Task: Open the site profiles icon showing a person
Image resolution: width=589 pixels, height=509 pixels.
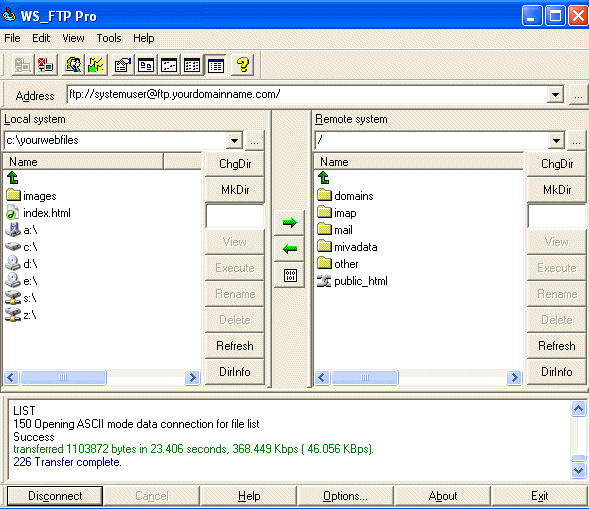Action: click(73, 65)
